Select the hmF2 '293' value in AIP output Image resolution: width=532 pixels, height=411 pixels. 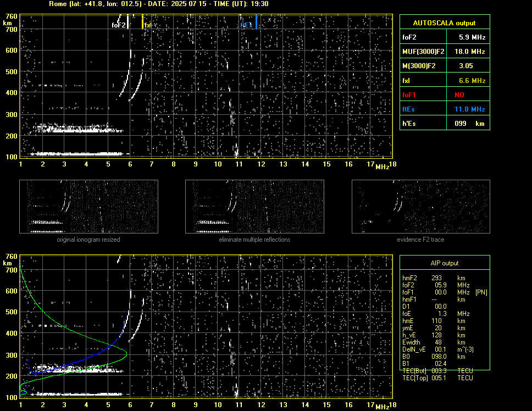point(437,278)
